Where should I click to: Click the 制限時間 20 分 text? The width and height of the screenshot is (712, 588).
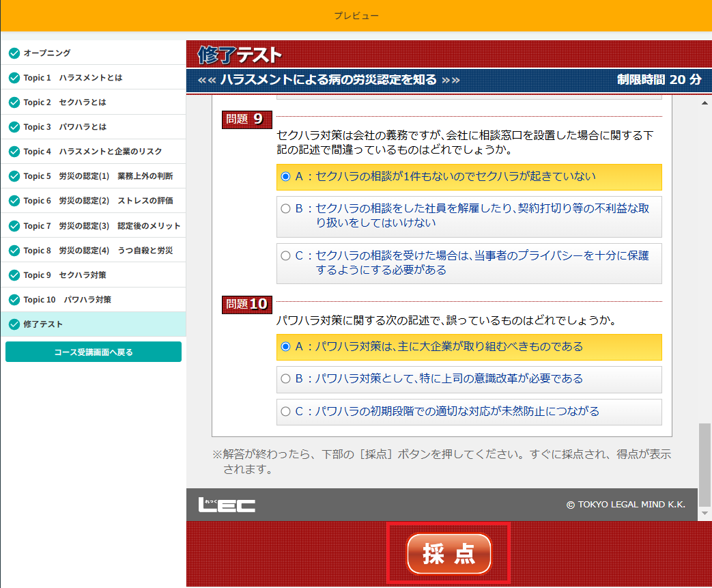coord(659,79)
